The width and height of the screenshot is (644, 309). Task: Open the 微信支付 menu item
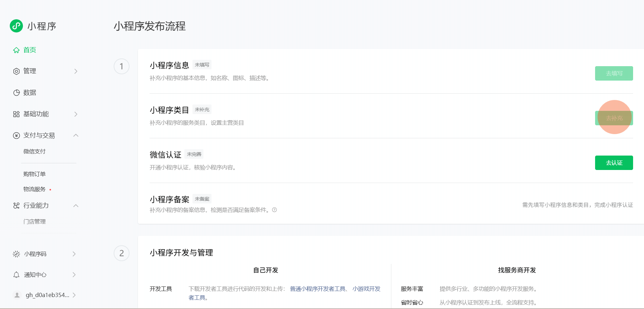click(34, 152)
